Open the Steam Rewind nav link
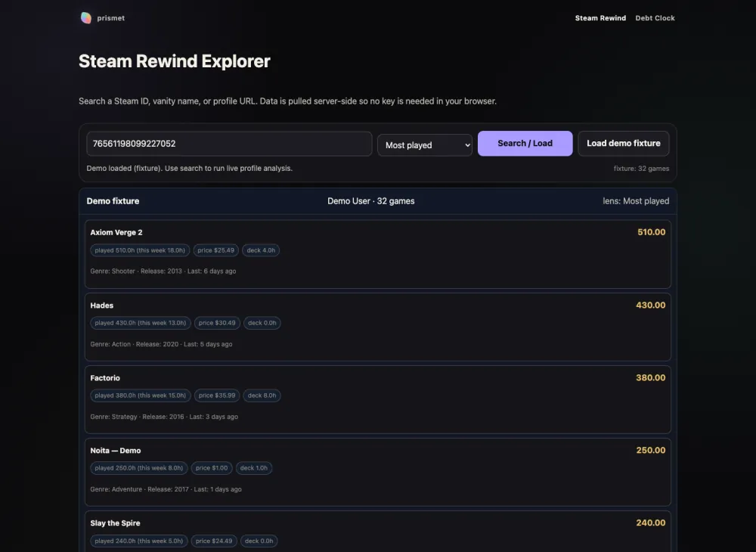756x552 pixels. point(600,18)
